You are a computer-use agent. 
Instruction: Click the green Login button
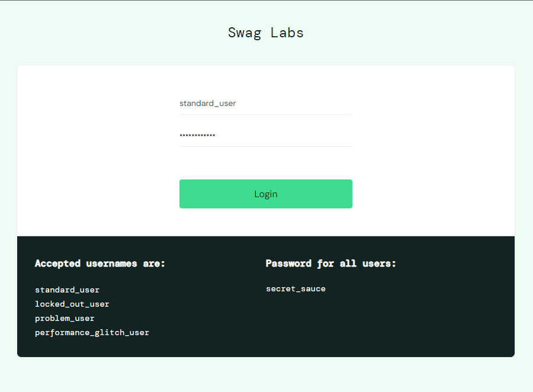tap(265, 194)
